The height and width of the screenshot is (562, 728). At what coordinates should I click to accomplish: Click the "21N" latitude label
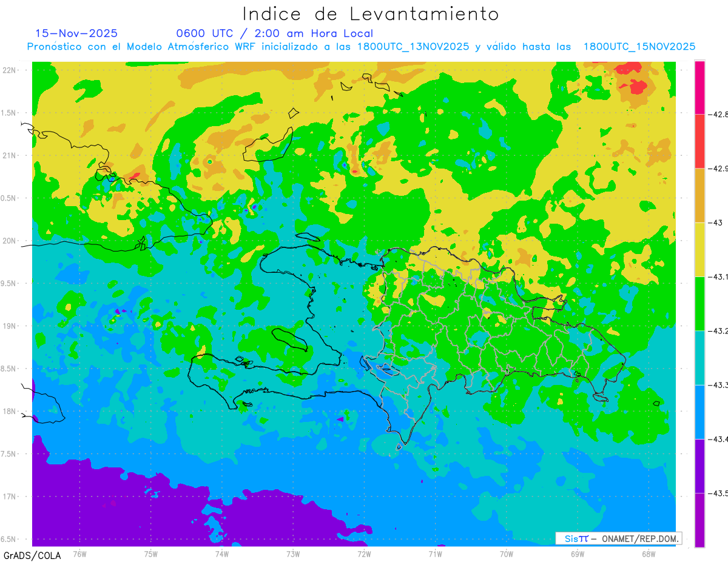click(10, 155)
